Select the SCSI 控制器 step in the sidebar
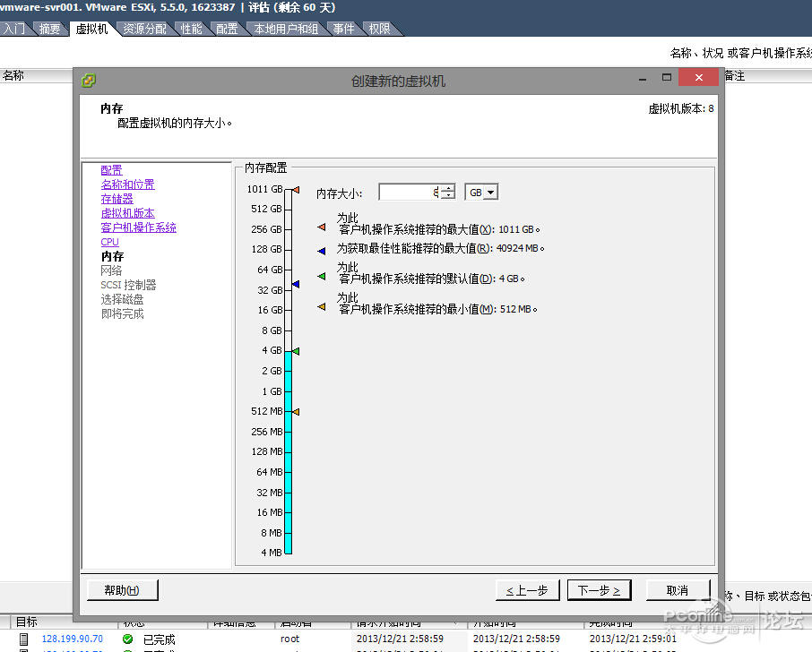 pyautogui.click(x=128, y=285)
